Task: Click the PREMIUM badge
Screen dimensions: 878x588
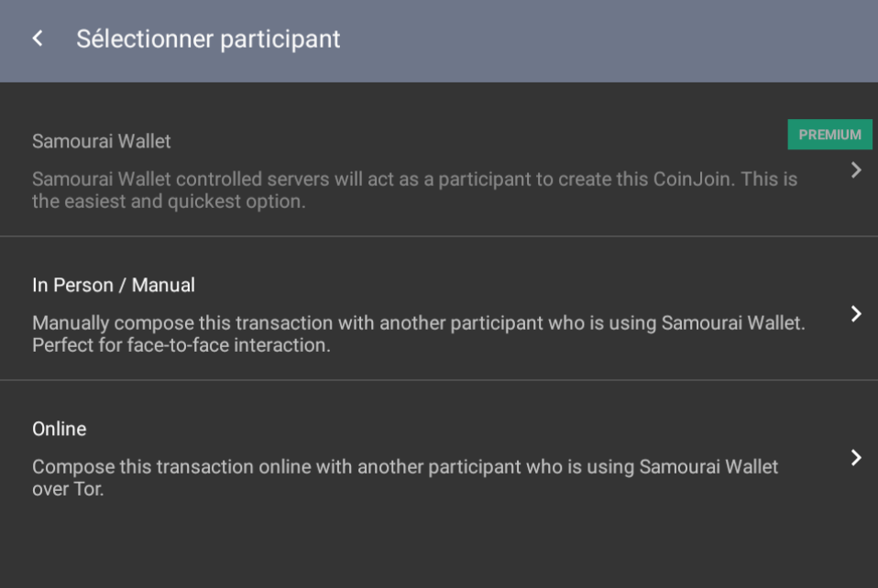Action: coord(829,135)
